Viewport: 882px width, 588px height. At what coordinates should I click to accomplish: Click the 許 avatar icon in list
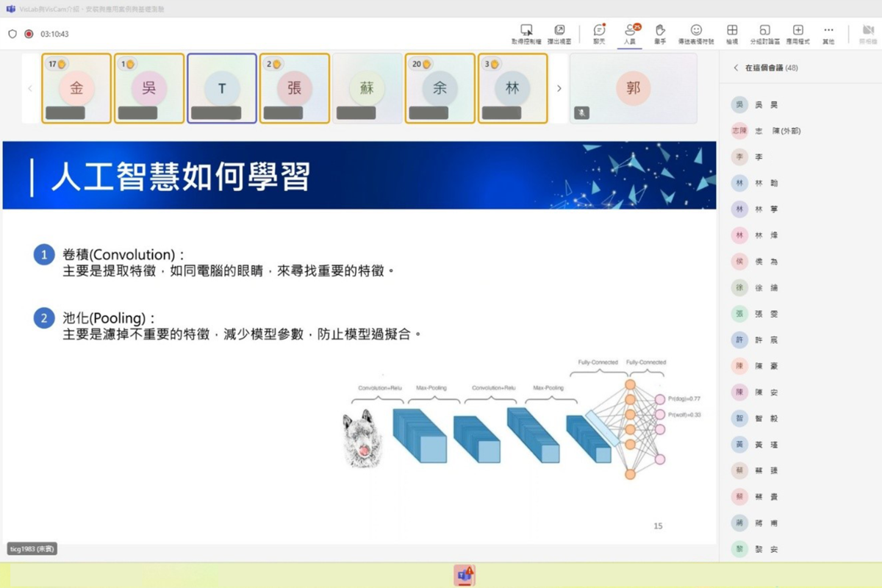[x=739, y=340]
